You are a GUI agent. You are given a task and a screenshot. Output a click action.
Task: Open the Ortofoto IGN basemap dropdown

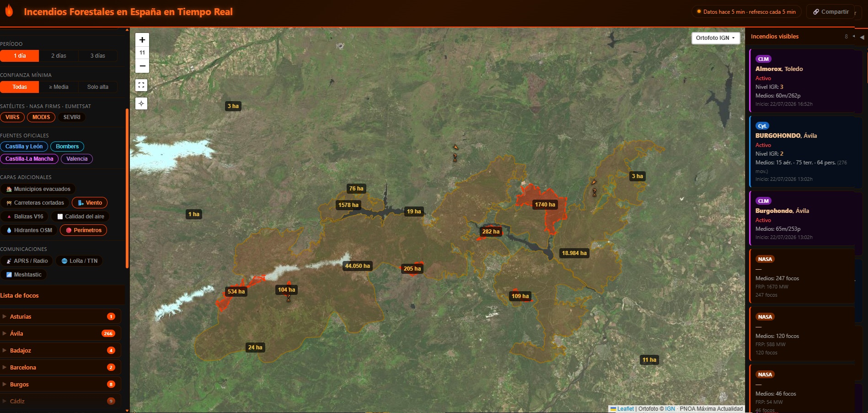coord(716,38)
